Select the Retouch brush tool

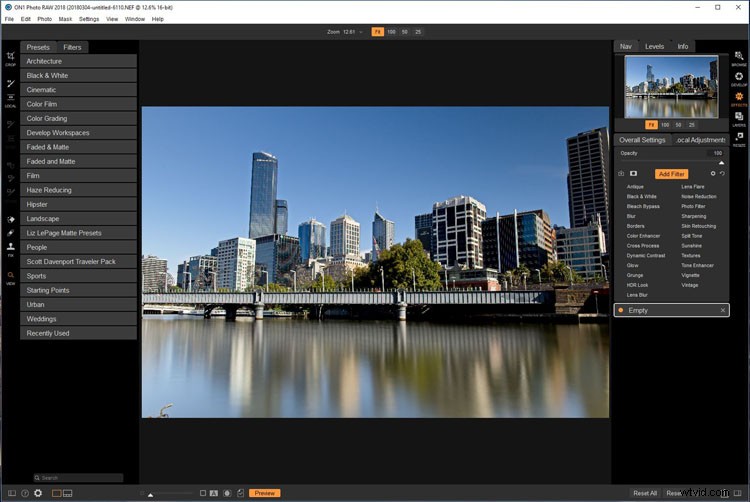[x=11, y=233]
